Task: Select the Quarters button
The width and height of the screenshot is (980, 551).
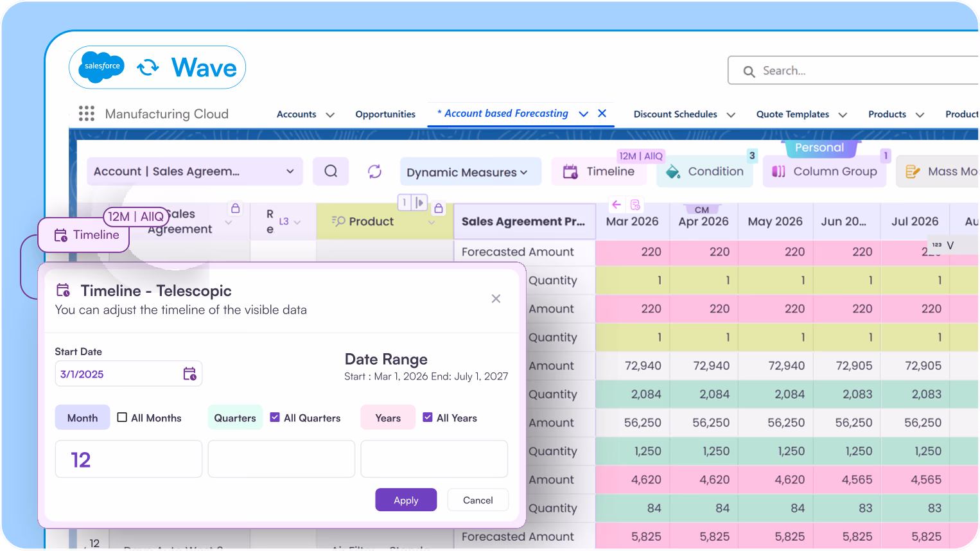Action: [235, 417]
